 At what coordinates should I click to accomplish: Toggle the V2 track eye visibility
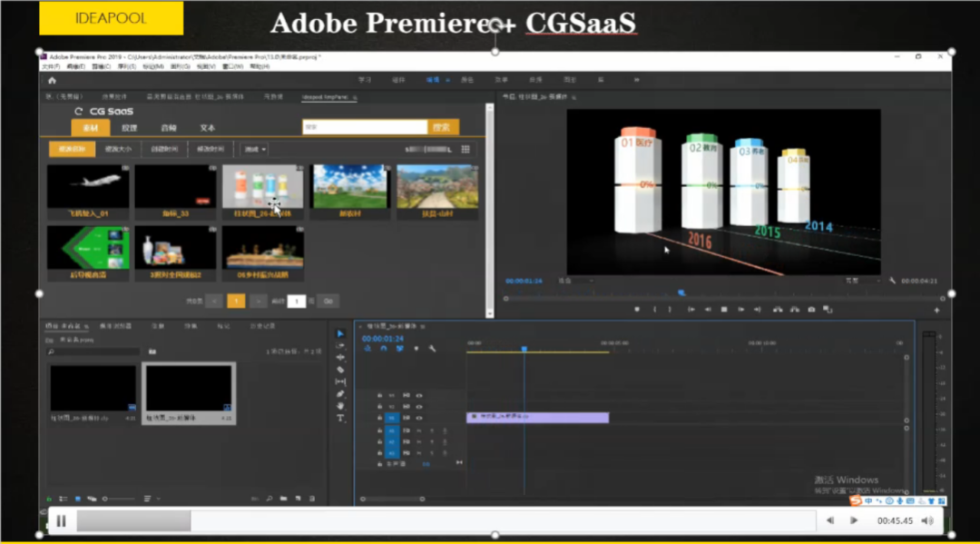(419, 407)
